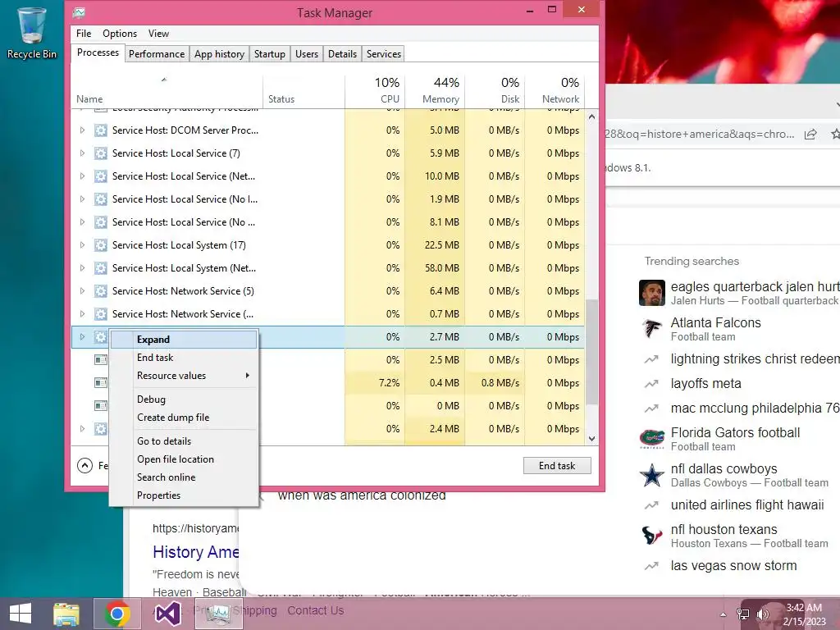Open the Windows Start button
This screenshot has width=840, height=630.
21,614
